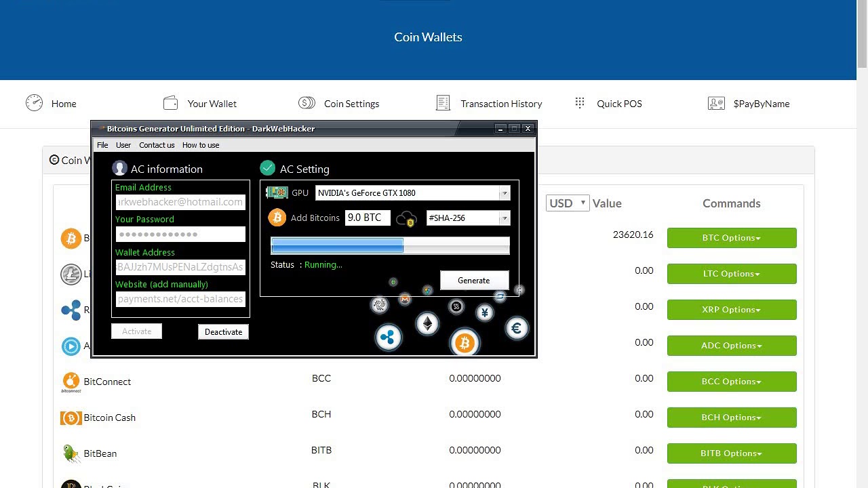868x488 pixels.
Task: Click the Wallet Address field
Action: pyautogui.click(x=180, y=267)
